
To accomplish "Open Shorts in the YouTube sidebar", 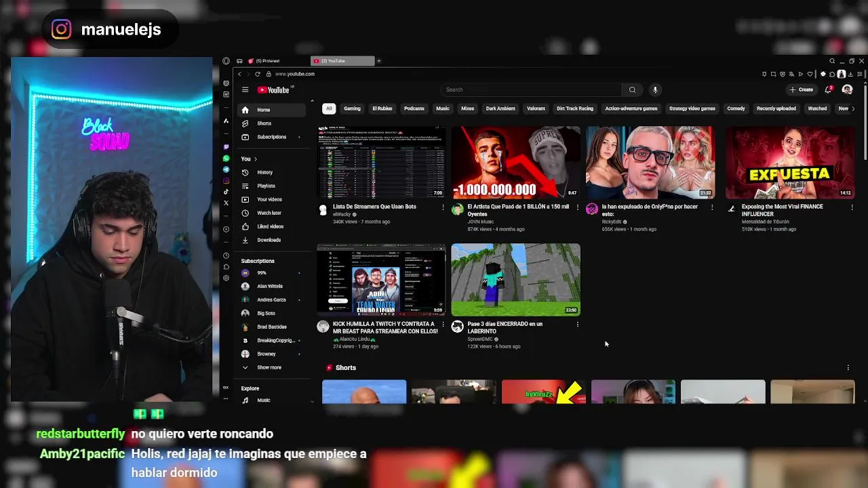I will 272,123.
